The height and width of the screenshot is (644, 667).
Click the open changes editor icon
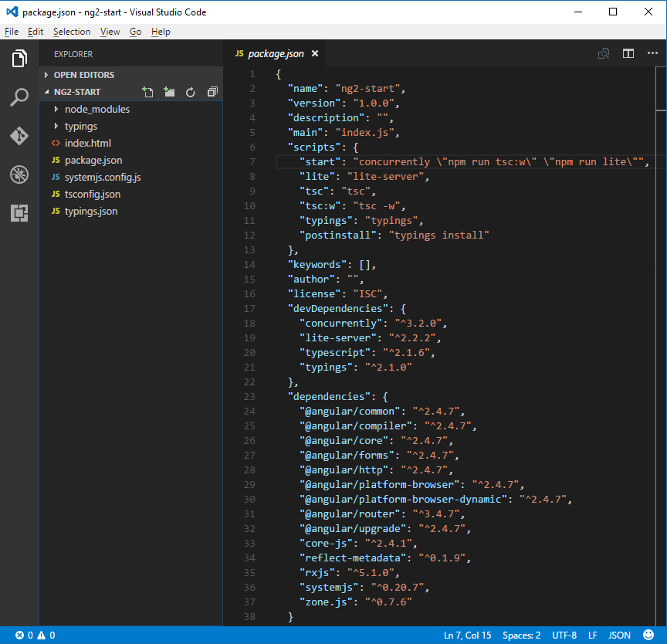604,53
